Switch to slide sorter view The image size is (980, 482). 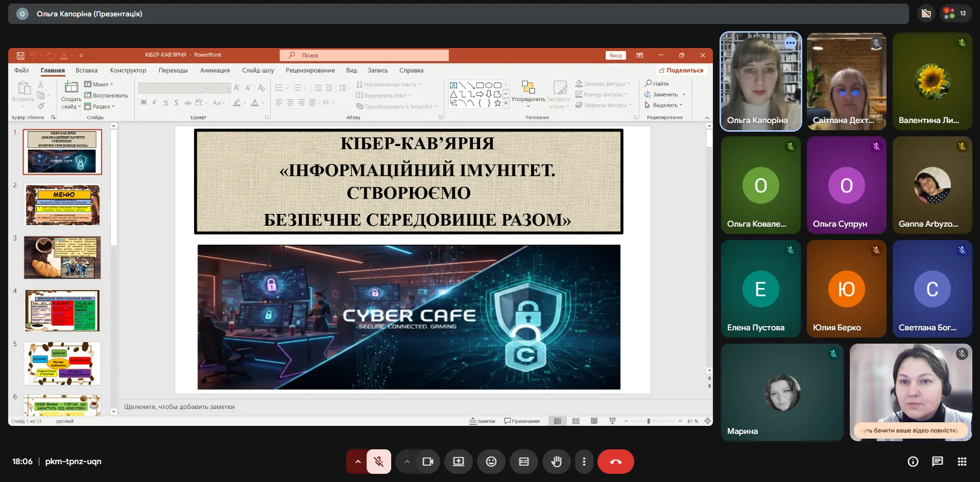tap(576, 421)
